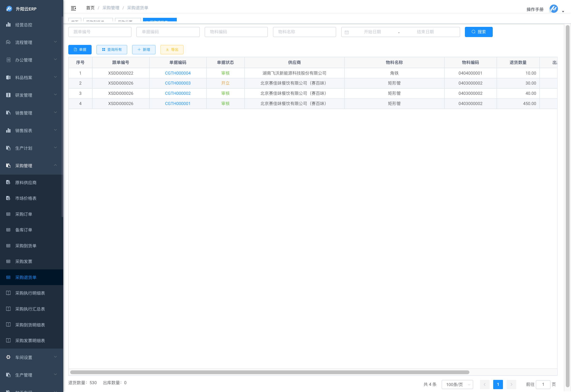The height and width of the screenshot is (392, 571).
Task: Focus the 跟单编号 input field
Action: coord(100,32)
